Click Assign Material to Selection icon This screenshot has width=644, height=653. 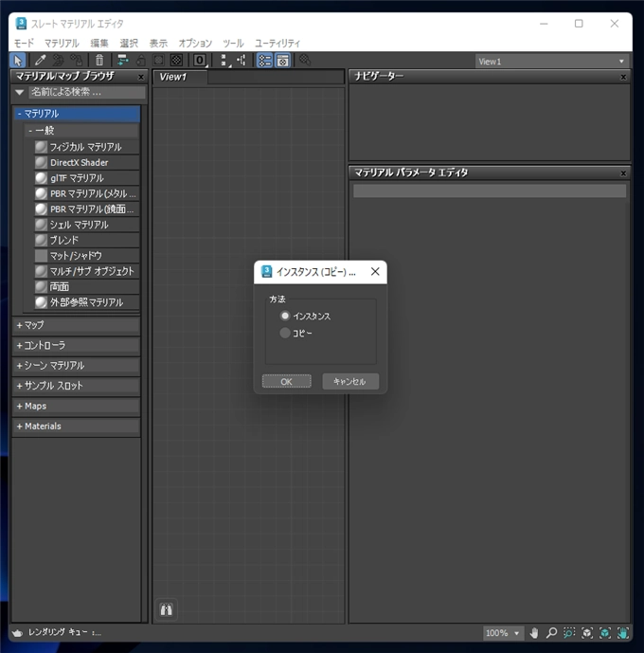[77, 61]
